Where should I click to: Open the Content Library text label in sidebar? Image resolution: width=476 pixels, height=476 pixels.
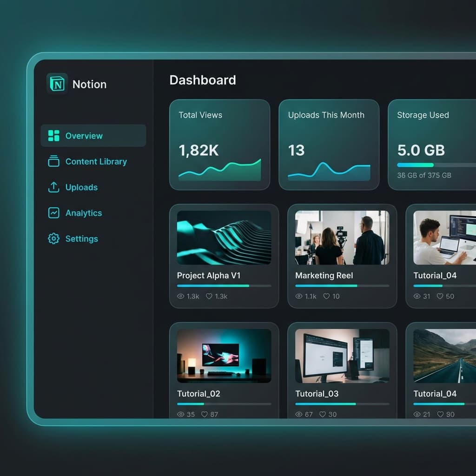pos(96,161)
